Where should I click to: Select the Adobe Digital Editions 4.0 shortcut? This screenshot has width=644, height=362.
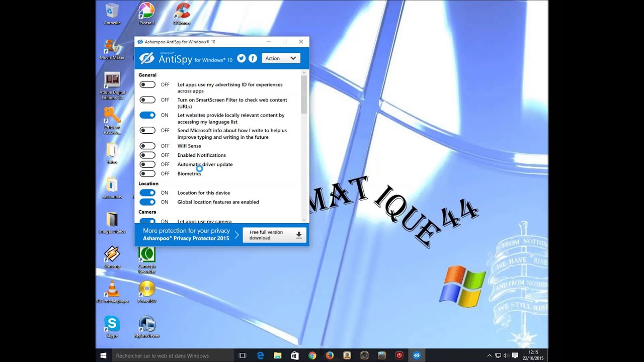pyautogui.click(x=112, y=86)
